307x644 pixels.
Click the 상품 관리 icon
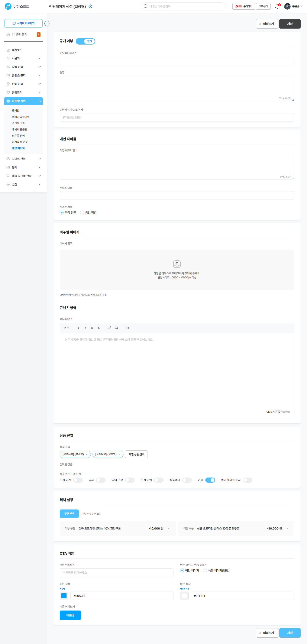tap(8, 67)
